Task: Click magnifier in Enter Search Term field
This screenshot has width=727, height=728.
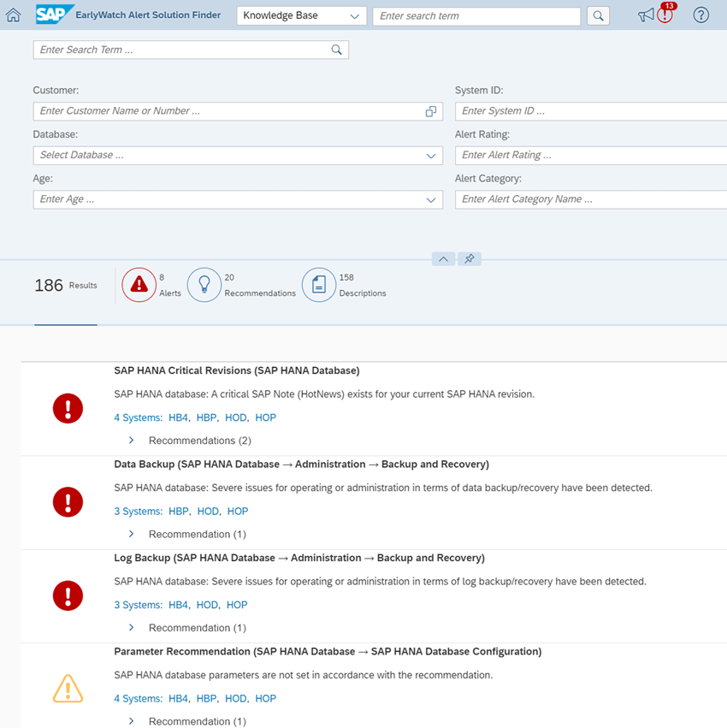Action: (337, 50)
